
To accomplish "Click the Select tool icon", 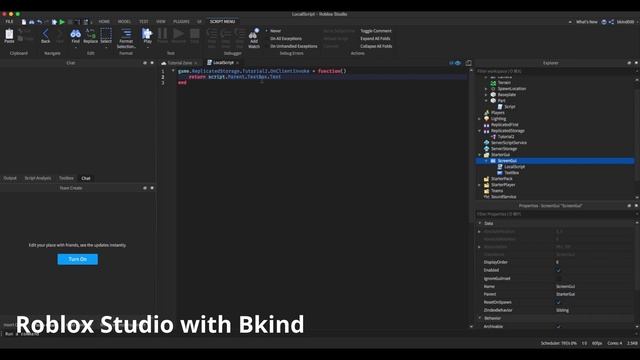I will click(106, 34).
